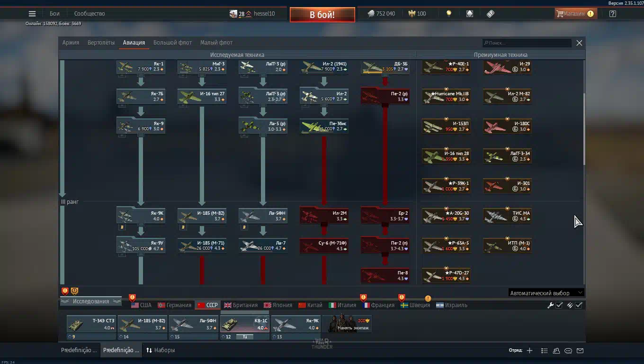This screenshot has height=364, width=644.
Task: Select premium И-29 aircraft
Action: tap(508, 67)
